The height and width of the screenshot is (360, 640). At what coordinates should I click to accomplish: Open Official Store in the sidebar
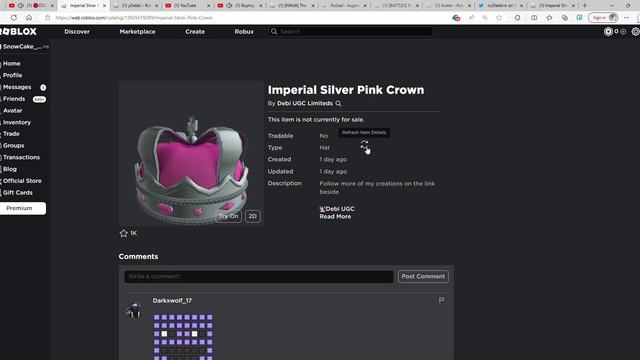pyautogui.click(x=22, y=181)
